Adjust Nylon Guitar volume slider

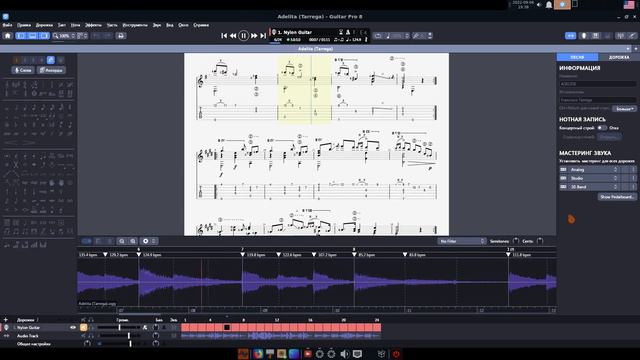tap(119, 327)
